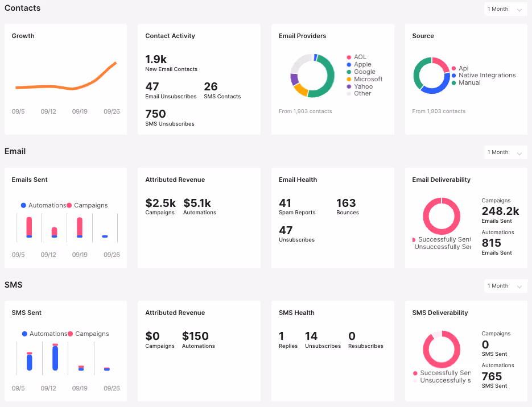Open the Email section 1 Month dropdown
The image size is (532, 407).
pos(505,152)
